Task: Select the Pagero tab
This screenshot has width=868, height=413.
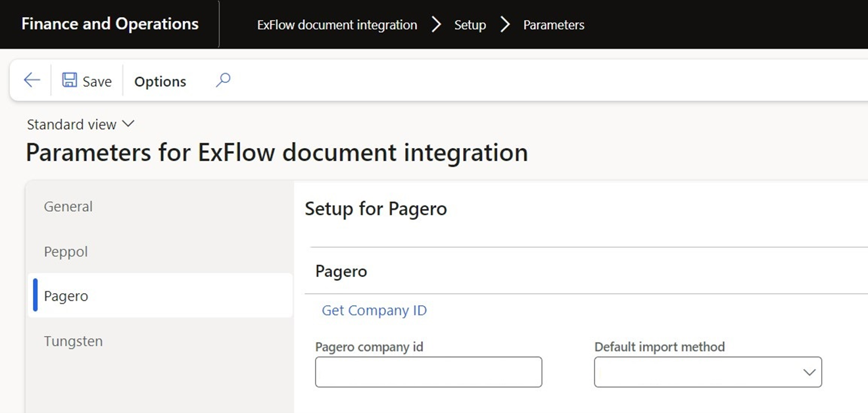Action: coord(160,296)
